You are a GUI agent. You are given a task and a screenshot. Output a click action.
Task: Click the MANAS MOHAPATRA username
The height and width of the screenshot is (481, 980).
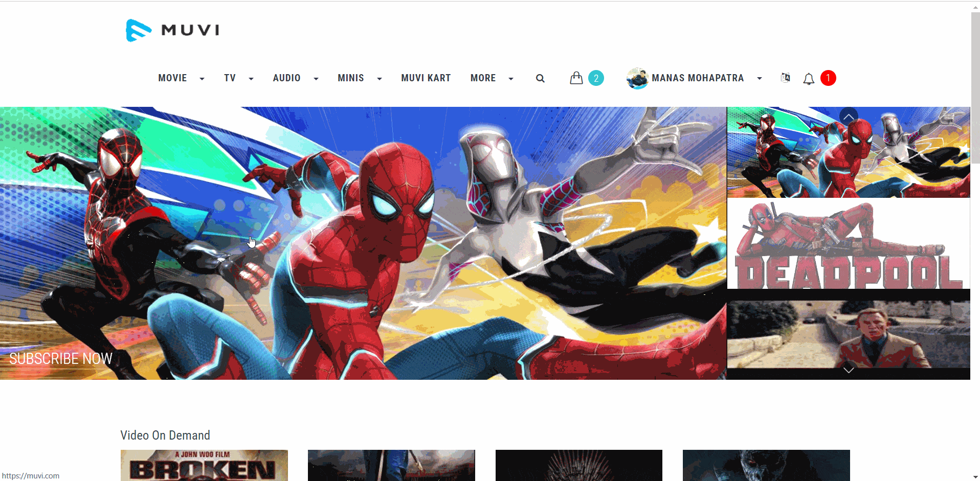point(698,78)
